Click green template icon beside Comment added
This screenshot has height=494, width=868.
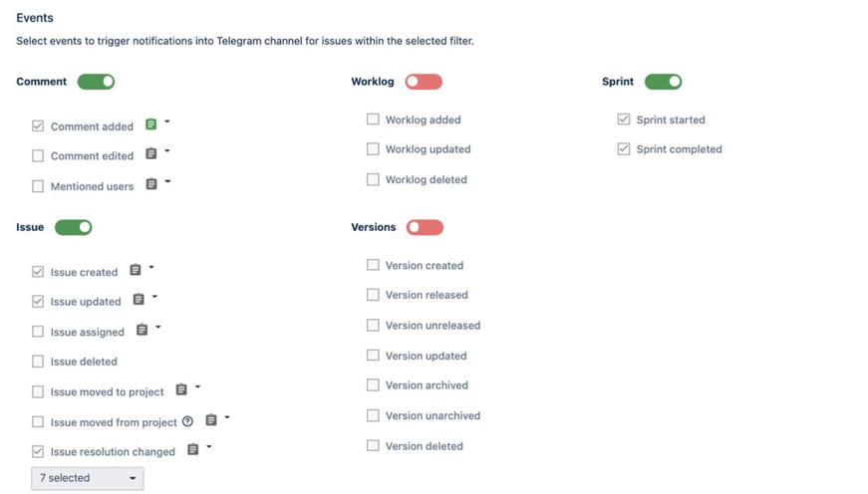tap(151, 124)
